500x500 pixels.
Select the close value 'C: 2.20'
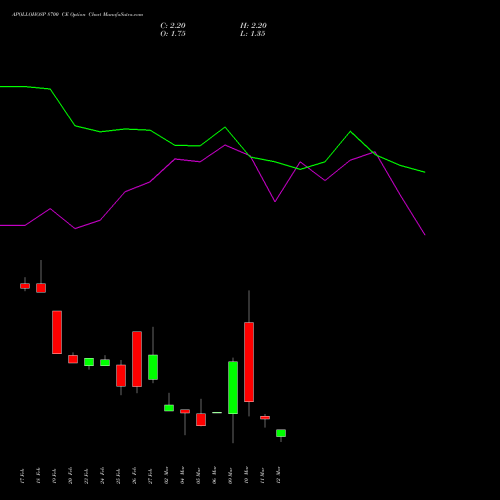pos(173,26)
